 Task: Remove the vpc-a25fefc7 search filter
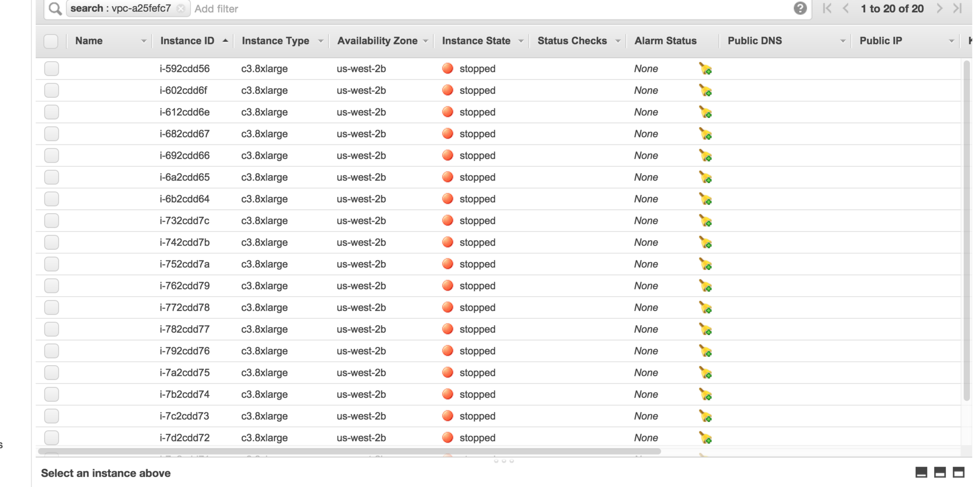(181, 8)
